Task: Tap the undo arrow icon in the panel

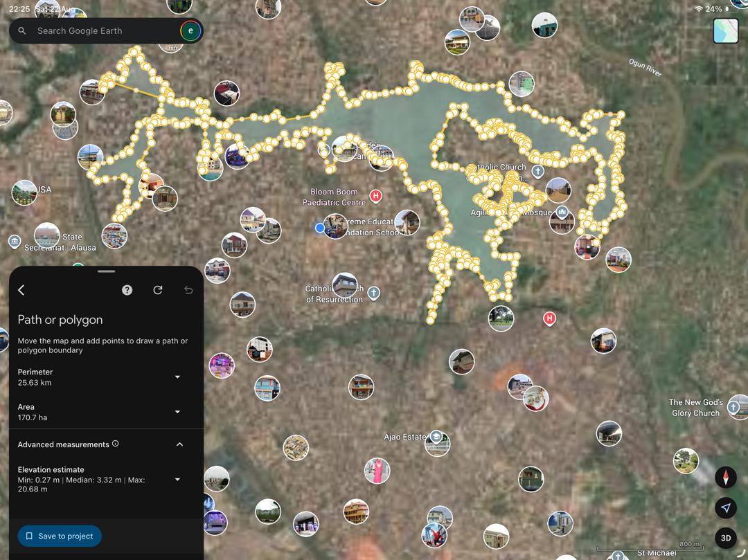Action: 188,290
